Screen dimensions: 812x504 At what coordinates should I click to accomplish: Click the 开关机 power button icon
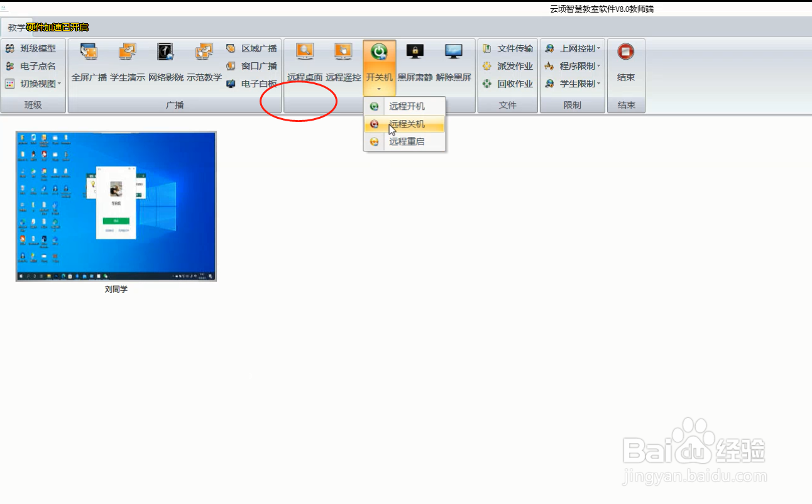(x=380, y=53)
